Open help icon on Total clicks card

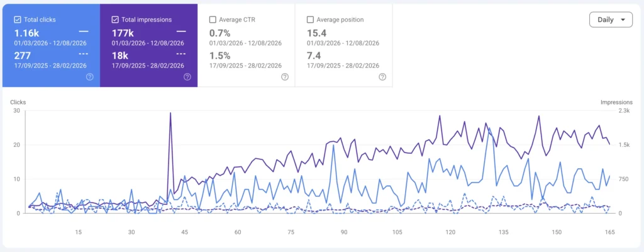[x=89, y=77]
